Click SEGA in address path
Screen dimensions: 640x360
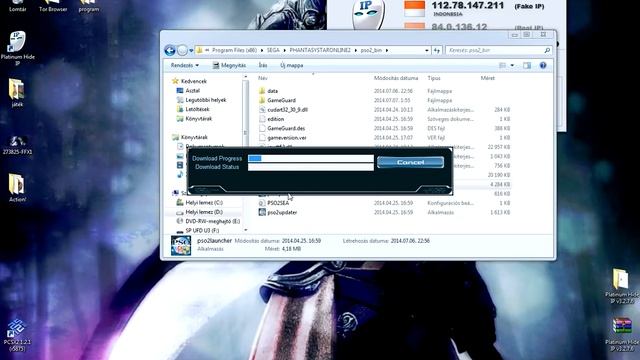[x=273, y=50]
